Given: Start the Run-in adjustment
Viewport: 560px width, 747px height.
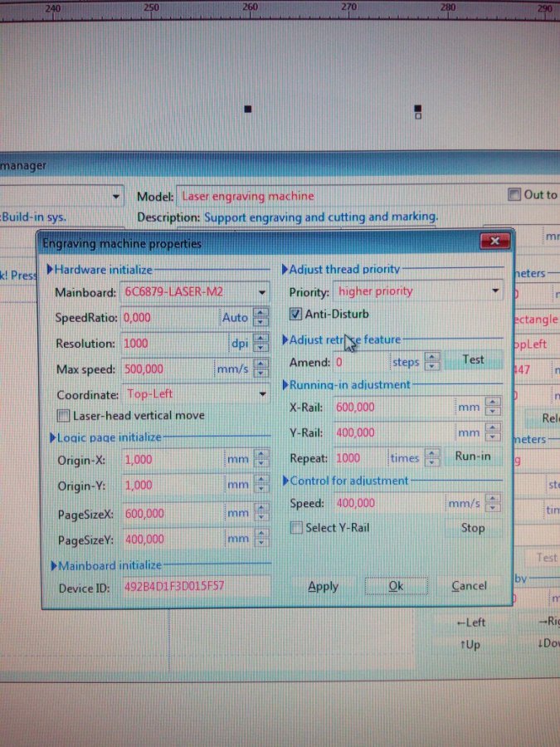Looking at the screenshot, I should coord(473,456).
